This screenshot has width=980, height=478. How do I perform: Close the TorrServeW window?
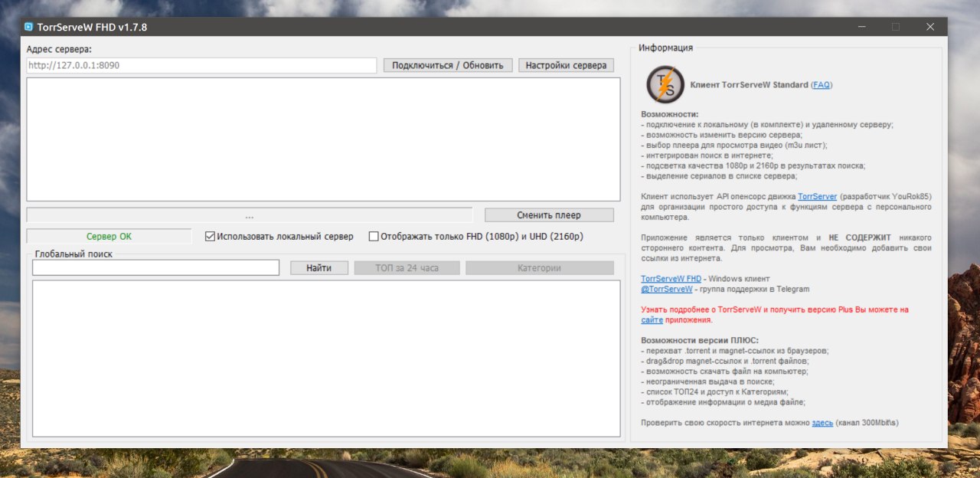click(930, 27)
